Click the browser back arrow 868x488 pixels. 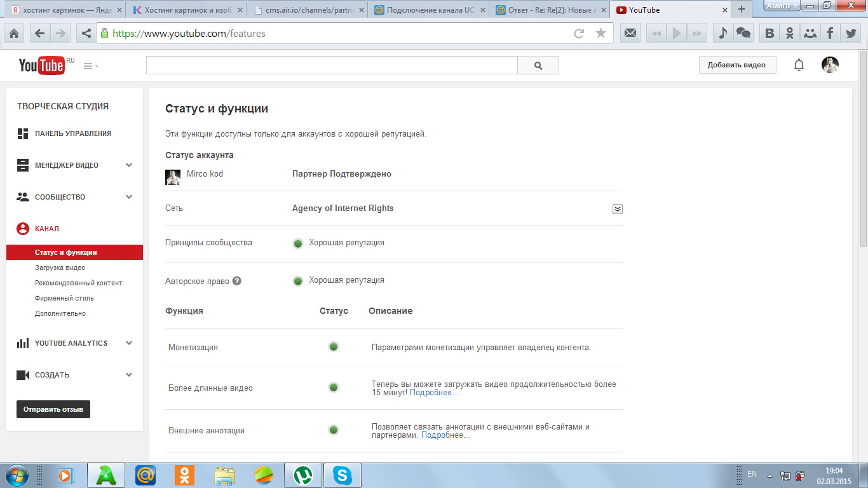pos(39,34)
